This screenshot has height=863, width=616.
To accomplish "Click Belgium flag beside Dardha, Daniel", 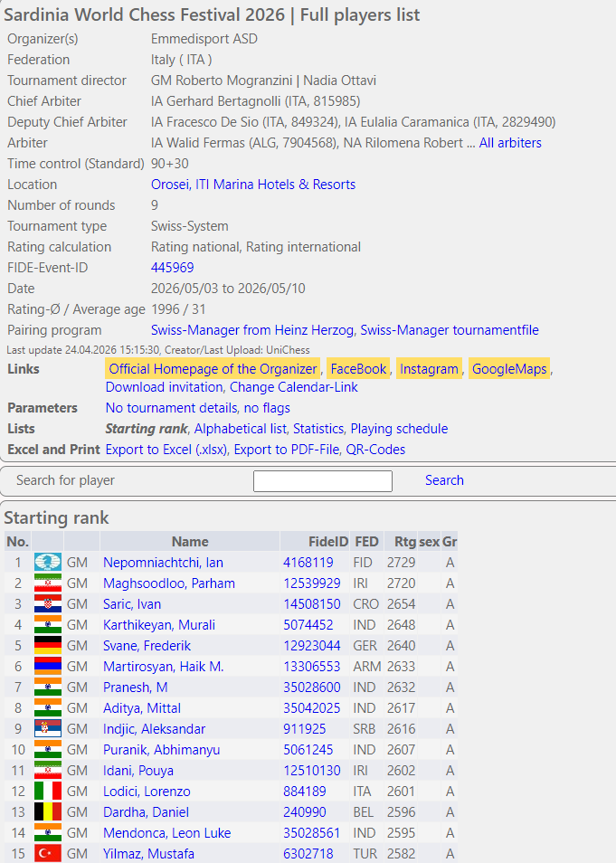I will 48,811.
